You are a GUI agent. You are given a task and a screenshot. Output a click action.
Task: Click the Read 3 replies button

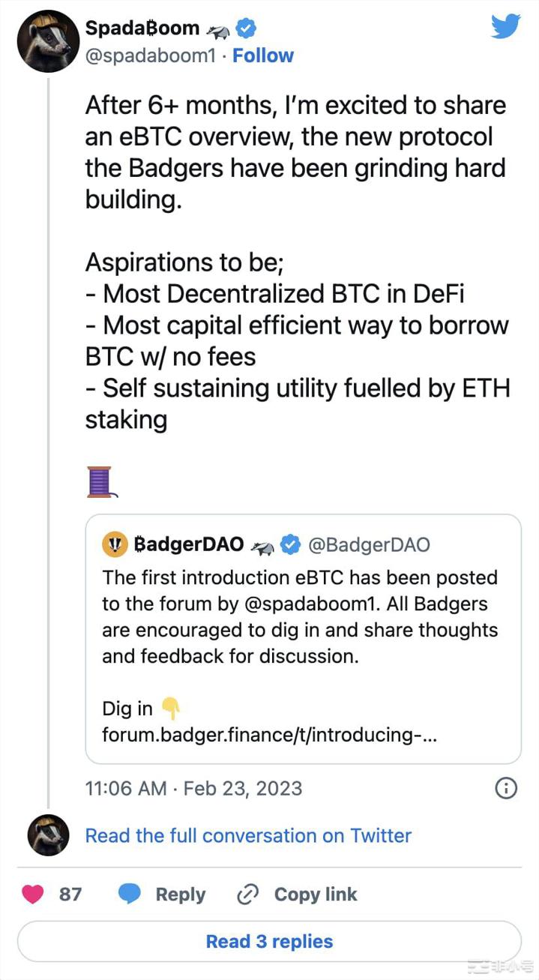point(269,942)
